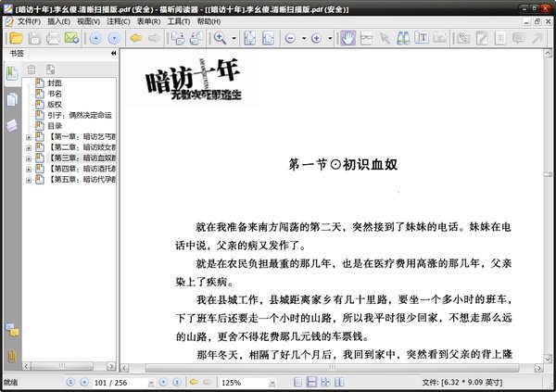556x392 pixels.
Task: Click the pencil note-editing icon in toolbar
Action: tap(482, 38)
